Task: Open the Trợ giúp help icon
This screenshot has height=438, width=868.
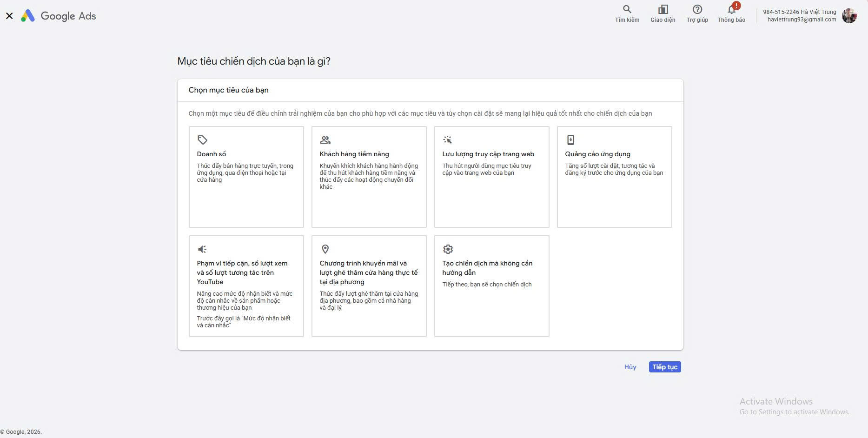Action: [x=697, y=9]
